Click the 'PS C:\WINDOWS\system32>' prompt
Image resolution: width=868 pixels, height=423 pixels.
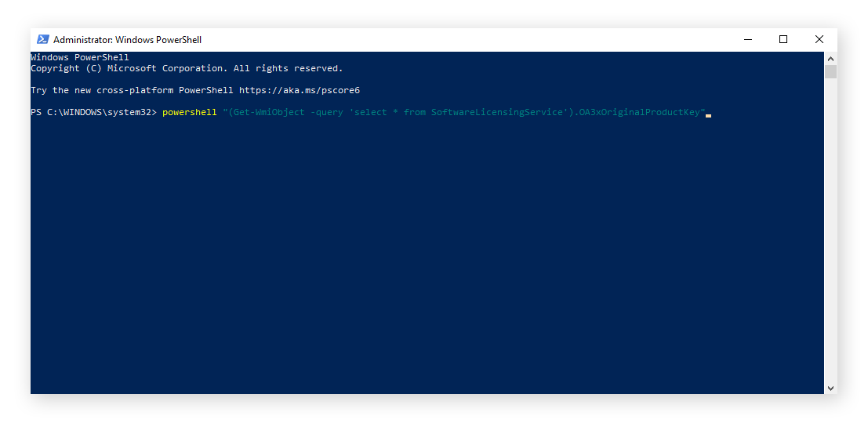93,113
